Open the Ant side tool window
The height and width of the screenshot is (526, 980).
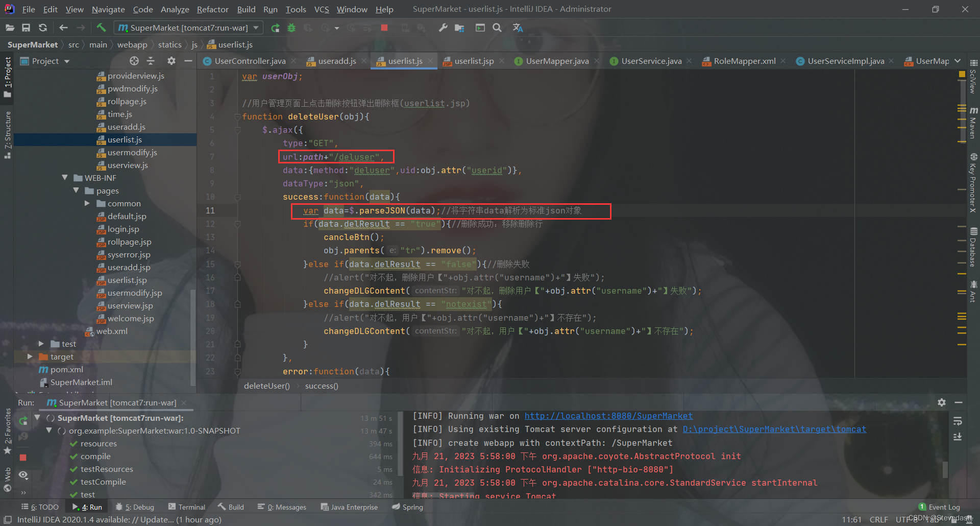973,291
